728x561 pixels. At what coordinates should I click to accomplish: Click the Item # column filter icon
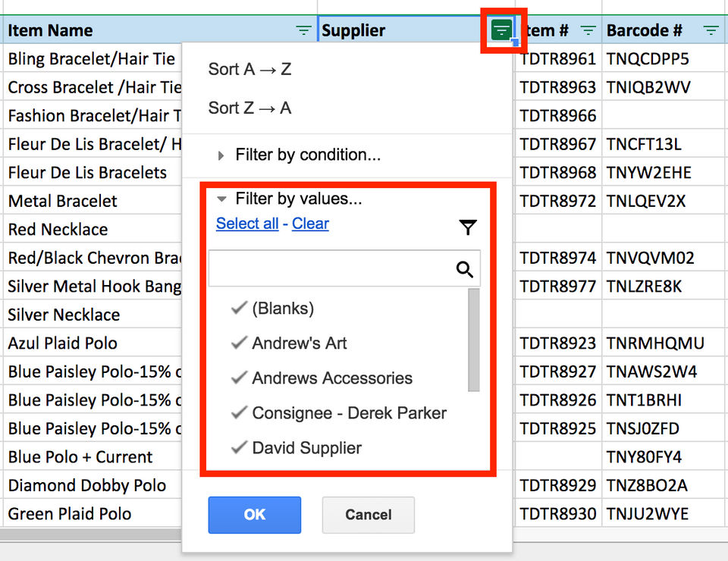588,30
